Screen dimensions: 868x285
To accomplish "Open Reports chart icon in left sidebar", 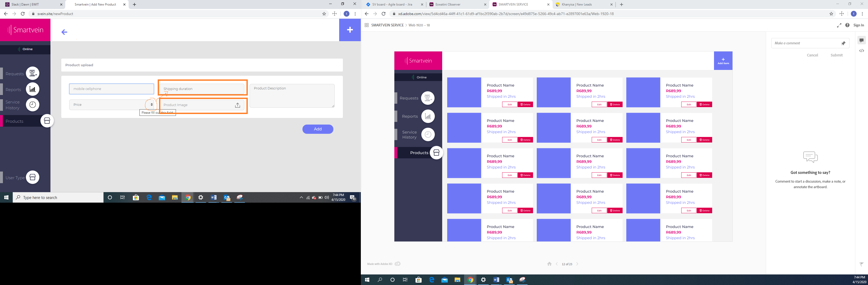I will point(33,89).
